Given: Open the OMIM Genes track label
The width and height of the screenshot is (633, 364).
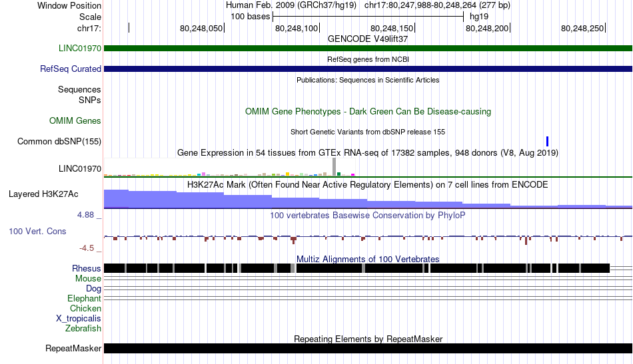Looking at the screenshot, I should tap(75, 120).
